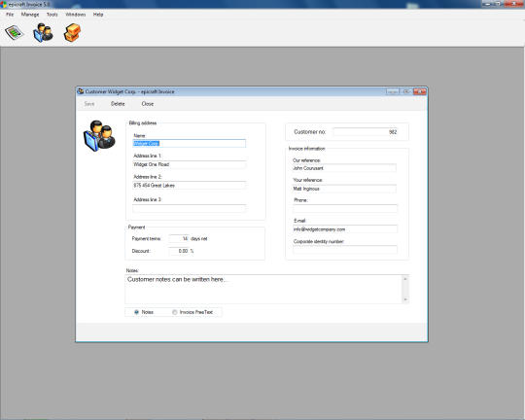This screenshot has height=420, width=525.
Task: Click Close in customer dialog toolbar
Action: (148, 104)
